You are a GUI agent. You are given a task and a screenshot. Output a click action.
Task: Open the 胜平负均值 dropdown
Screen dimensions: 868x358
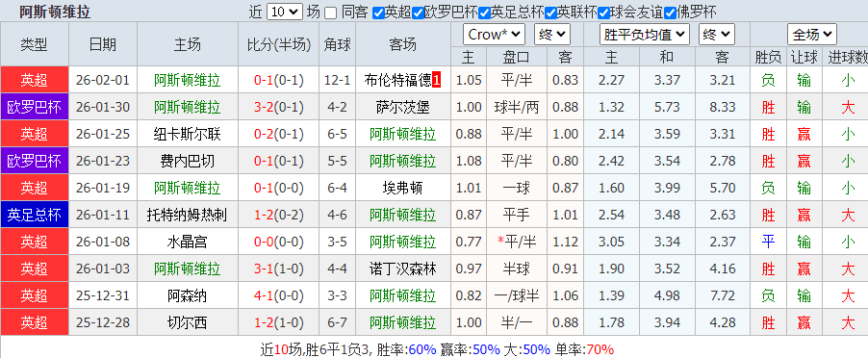(645, 35)
